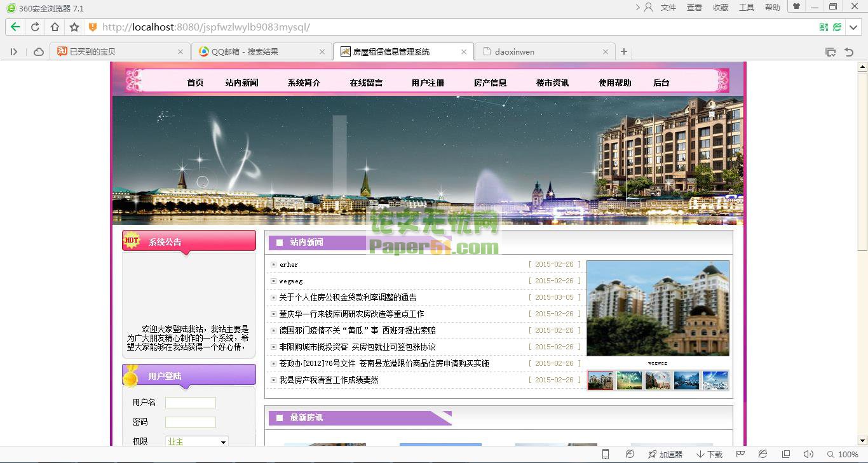Click the large apartment slideshow image

tap(658, 309)
